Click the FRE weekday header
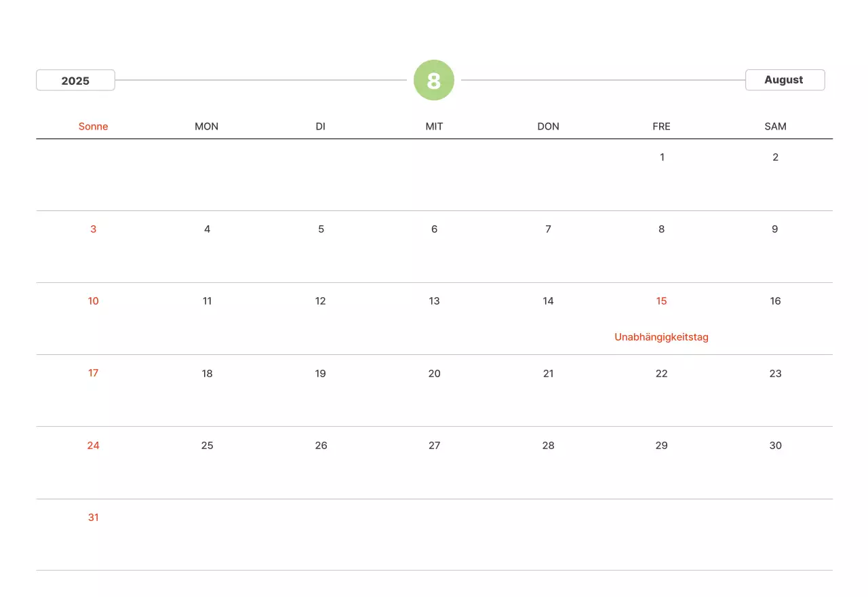 [x=661, y=126]
